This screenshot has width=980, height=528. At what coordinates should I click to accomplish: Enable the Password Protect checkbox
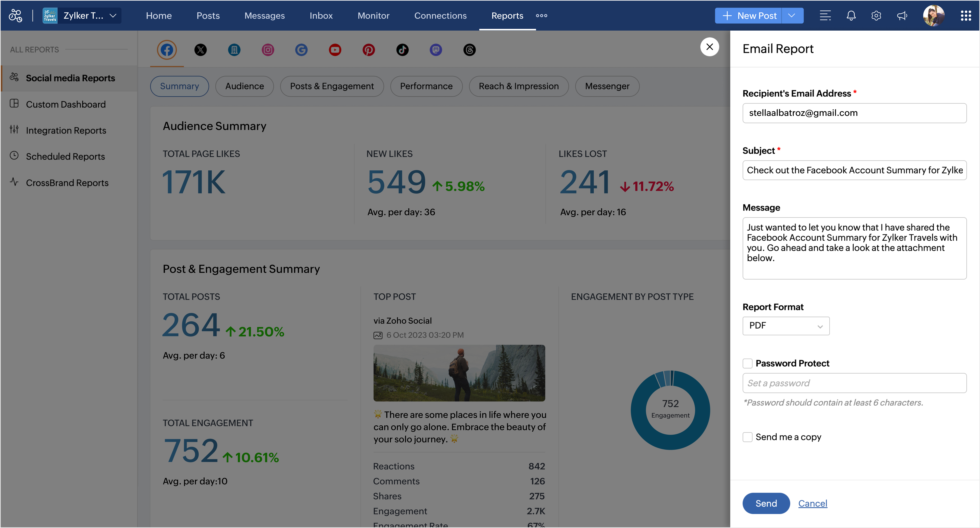tap(748, 363)
